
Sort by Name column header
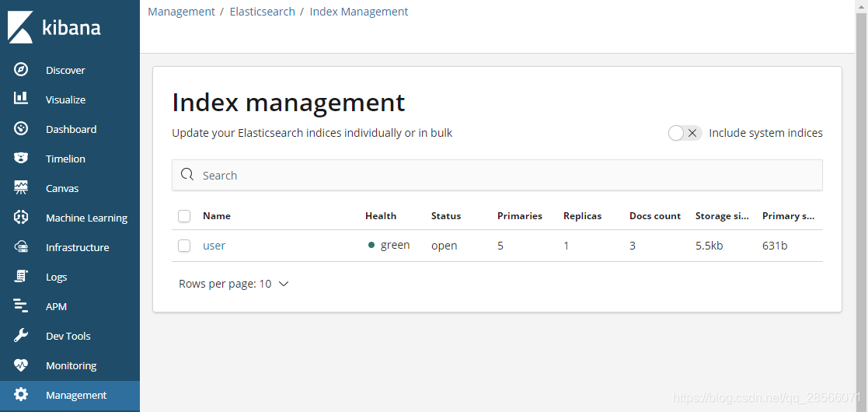[217, 216]
